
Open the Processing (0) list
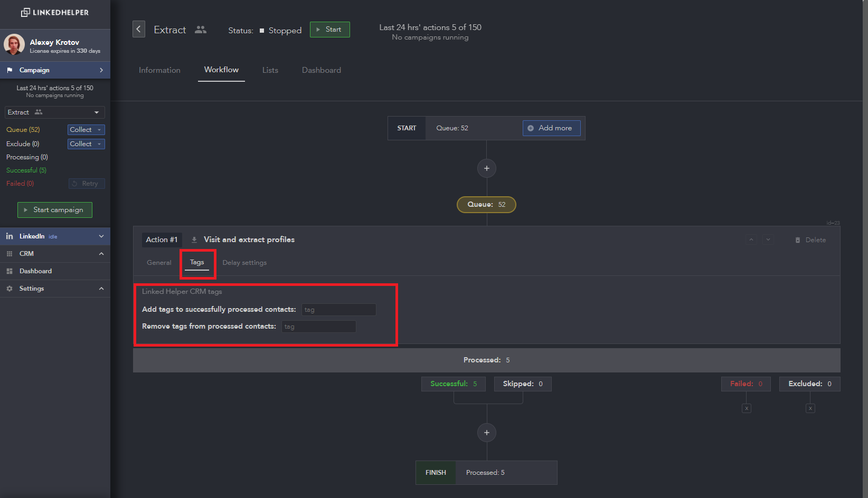tap(27, 157)
